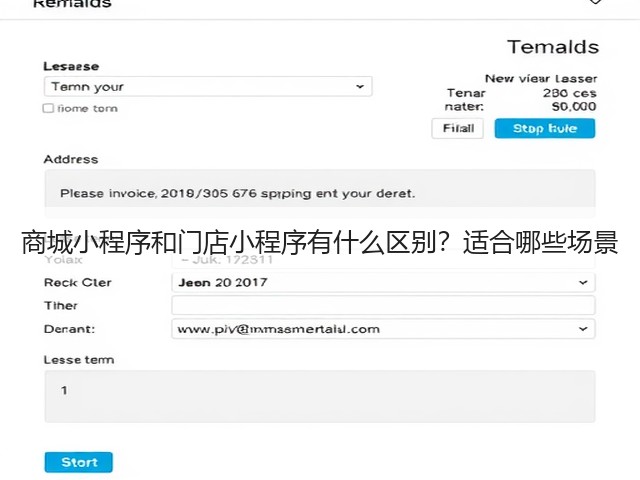The image size is (640, 480).
Task: Click the Temalds heading
Action: pos(553,47)
